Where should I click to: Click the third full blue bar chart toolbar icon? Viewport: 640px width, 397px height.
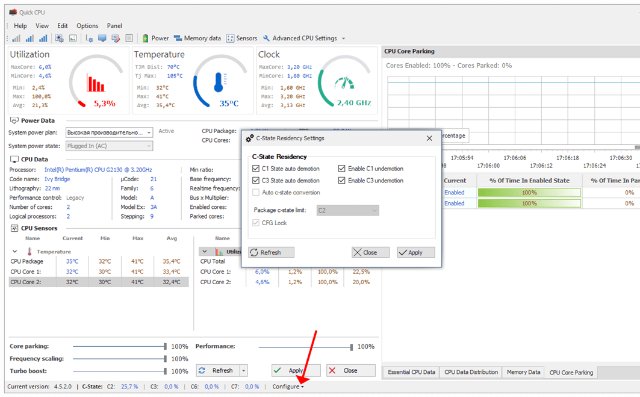coord(43,38)
